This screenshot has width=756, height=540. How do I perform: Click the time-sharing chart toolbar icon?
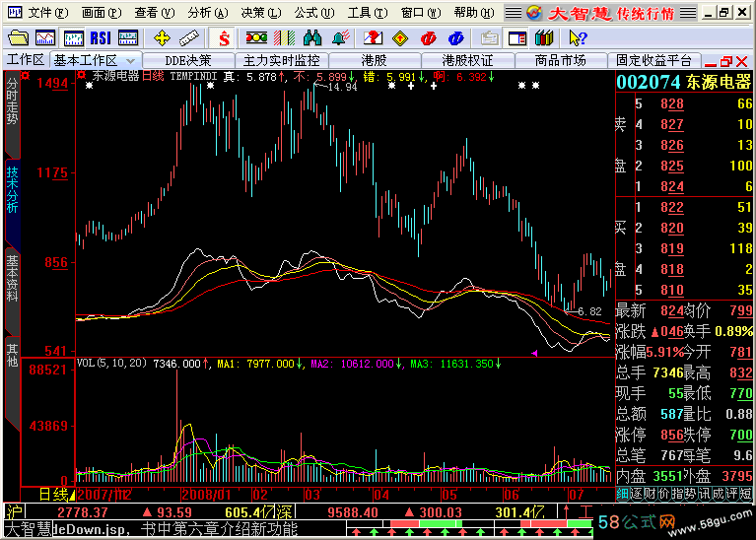[x=45, y=37]
